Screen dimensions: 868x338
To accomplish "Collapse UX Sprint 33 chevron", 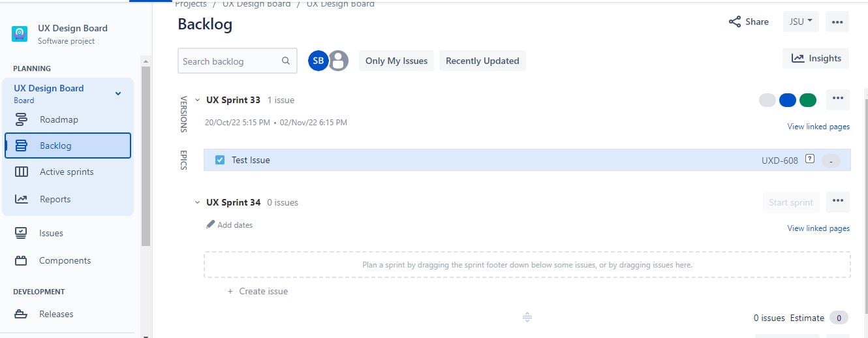I will pyautogui.click(x=198, y=100).
